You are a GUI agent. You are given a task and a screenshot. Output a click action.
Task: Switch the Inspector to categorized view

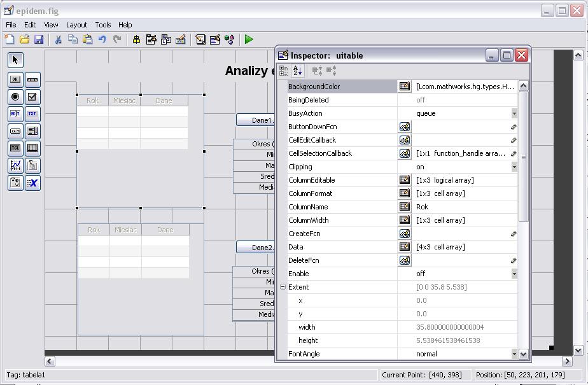[284, 71]
